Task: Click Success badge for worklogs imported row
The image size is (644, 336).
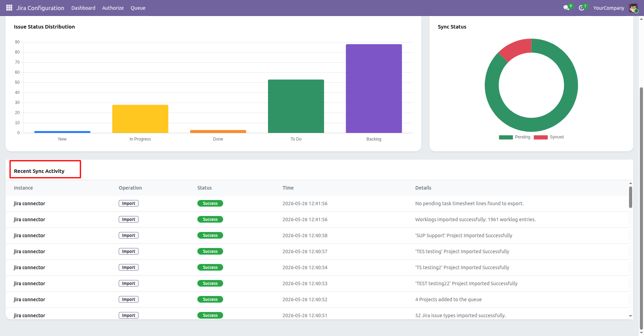Action: pos(210,219)
